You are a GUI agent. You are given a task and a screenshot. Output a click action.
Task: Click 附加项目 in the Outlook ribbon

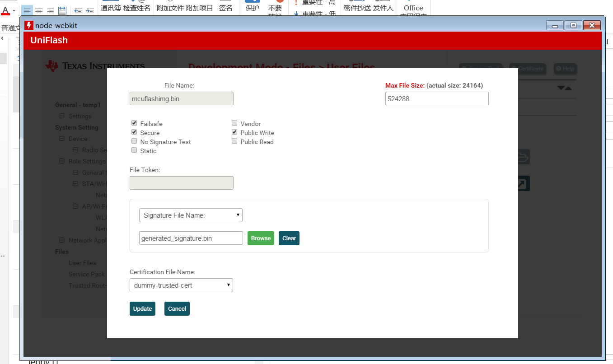pos(200,8)
